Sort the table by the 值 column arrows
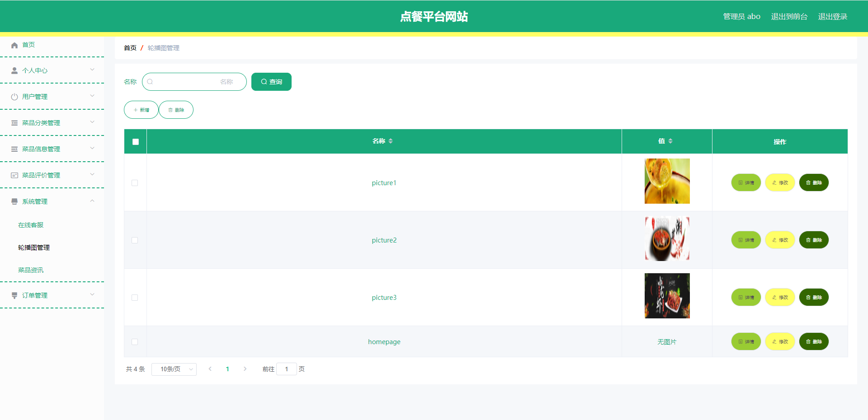868x420 pixels. pyautogui.click(x=670, y=141)
